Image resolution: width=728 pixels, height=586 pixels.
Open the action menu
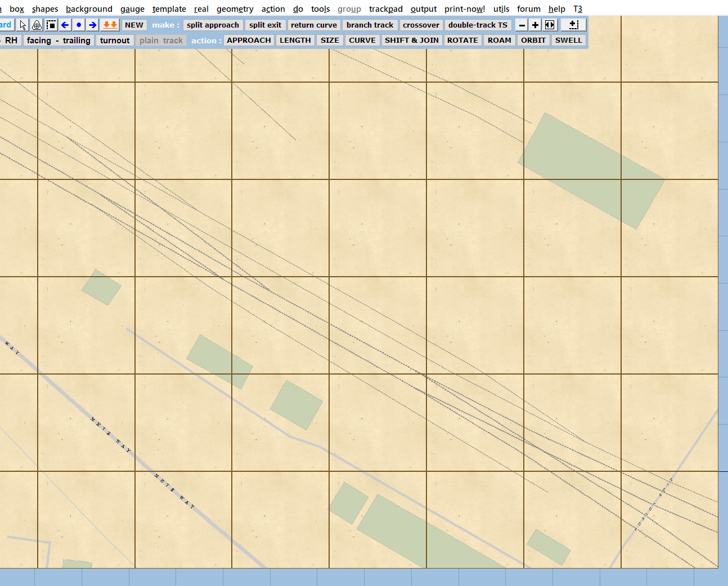click(273, 9)
